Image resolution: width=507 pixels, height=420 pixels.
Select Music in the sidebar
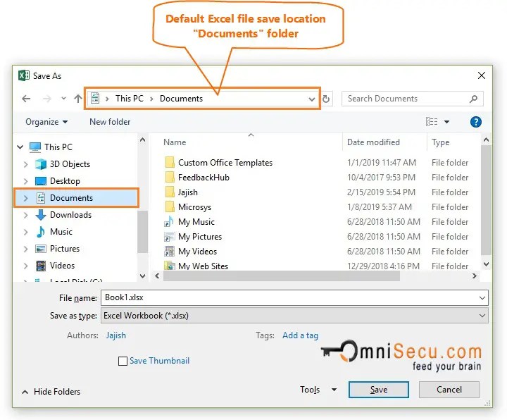(61, 232)
